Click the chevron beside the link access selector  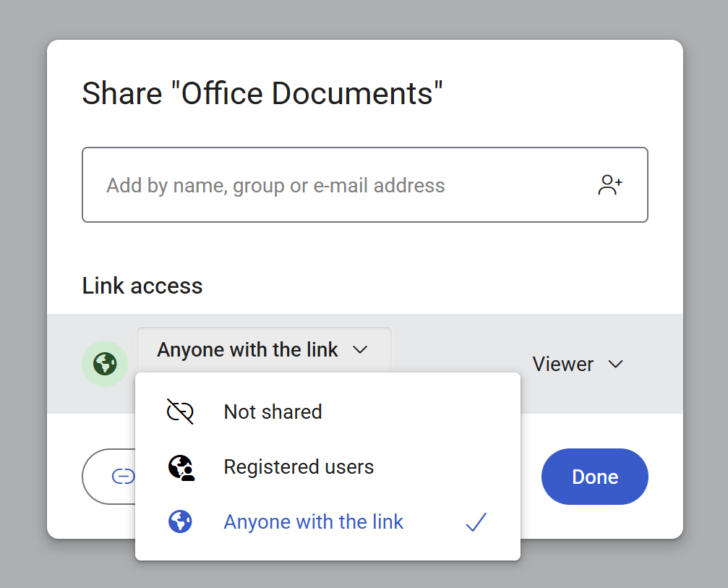[x=360, y=350]
